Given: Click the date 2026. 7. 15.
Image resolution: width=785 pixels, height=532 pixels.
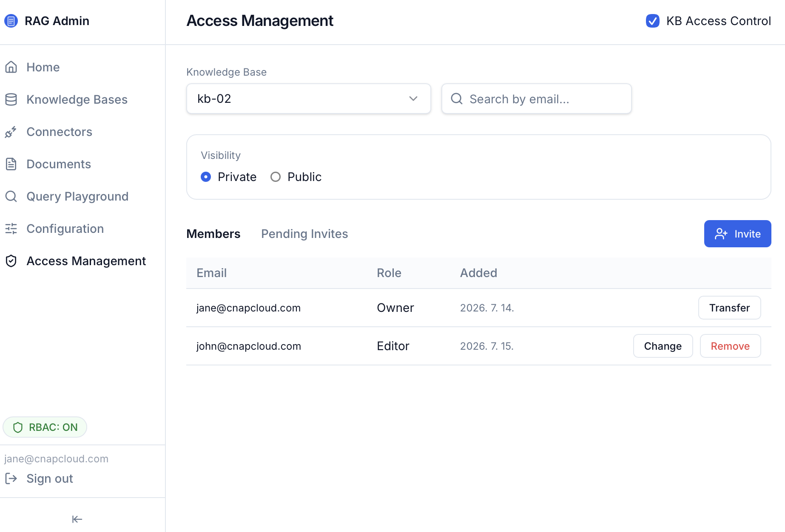Looking at the screenshot, I should click(x=487, y=346).
